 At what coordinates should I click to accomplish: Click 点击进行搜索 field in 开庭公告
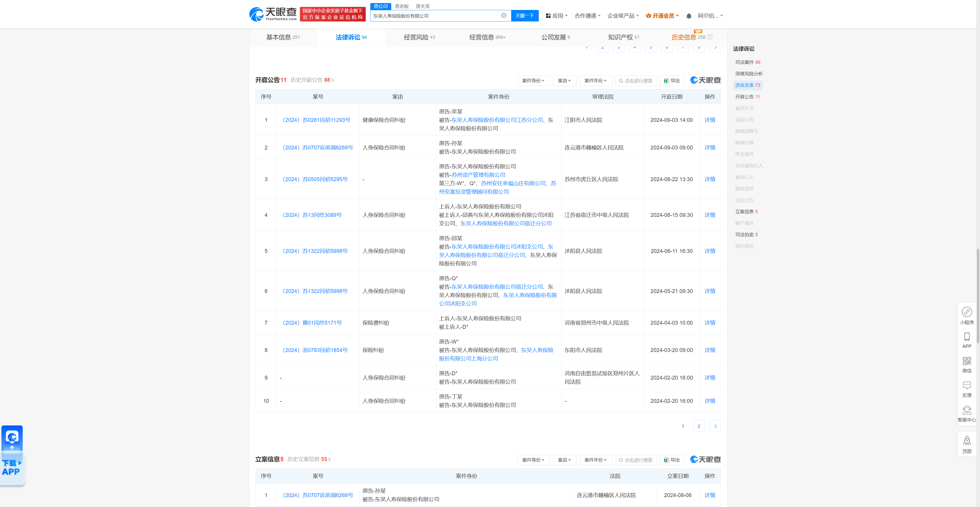tap(636, 81)
